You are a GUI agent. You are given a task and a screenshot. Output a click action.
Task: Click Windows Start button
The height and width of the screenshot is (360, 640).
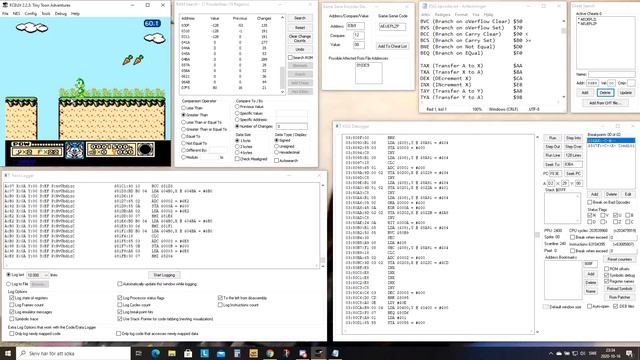(8, 353)
